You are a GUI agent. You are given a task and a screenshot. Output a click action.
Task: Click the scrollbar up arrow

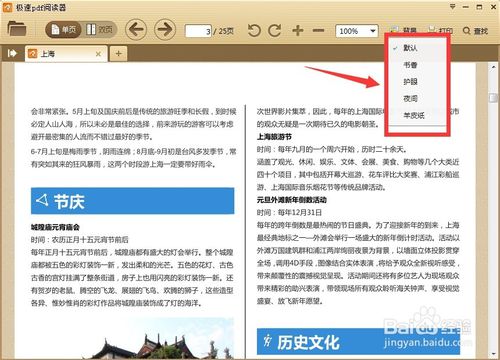point(493,67)
